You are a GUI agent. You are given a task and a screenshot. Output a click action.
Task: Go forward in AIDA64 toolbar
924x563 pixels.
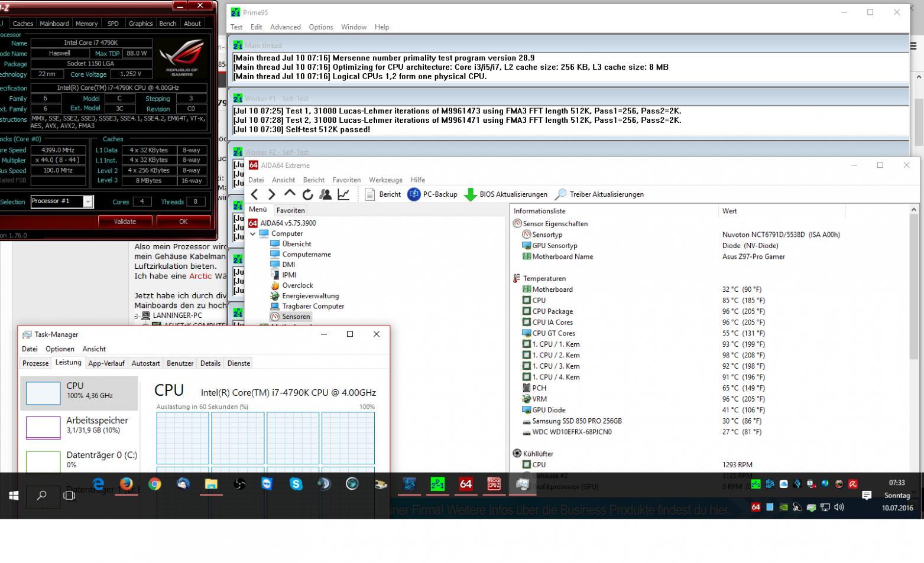pyautogui.click(x=271, y=194)
